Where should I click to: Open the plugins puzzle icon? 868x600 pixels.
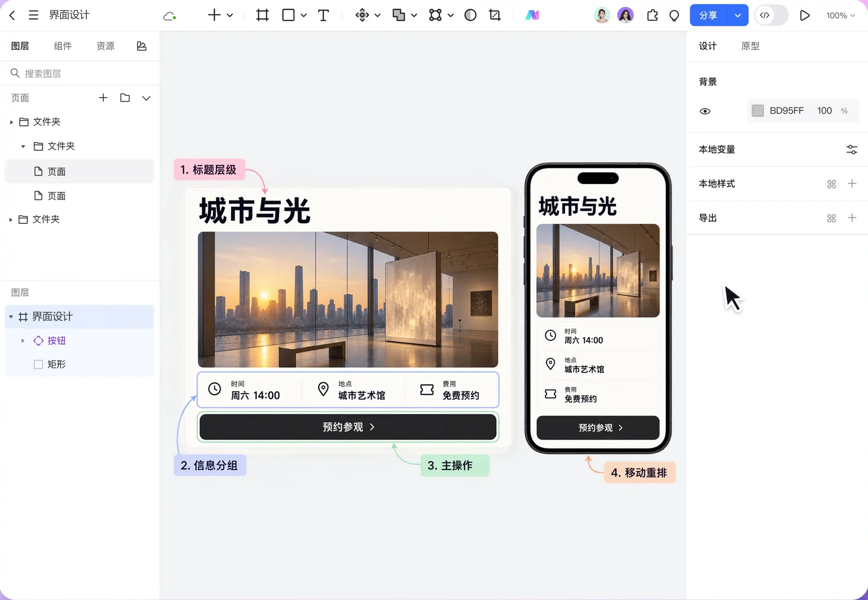[x=652, y=15]
